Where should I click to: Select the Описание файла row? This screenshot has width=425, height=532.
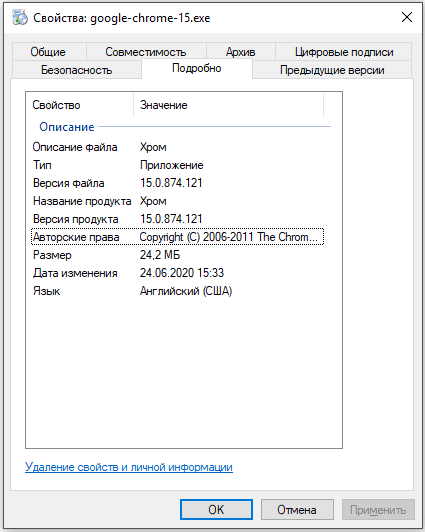tap(178, 147)
